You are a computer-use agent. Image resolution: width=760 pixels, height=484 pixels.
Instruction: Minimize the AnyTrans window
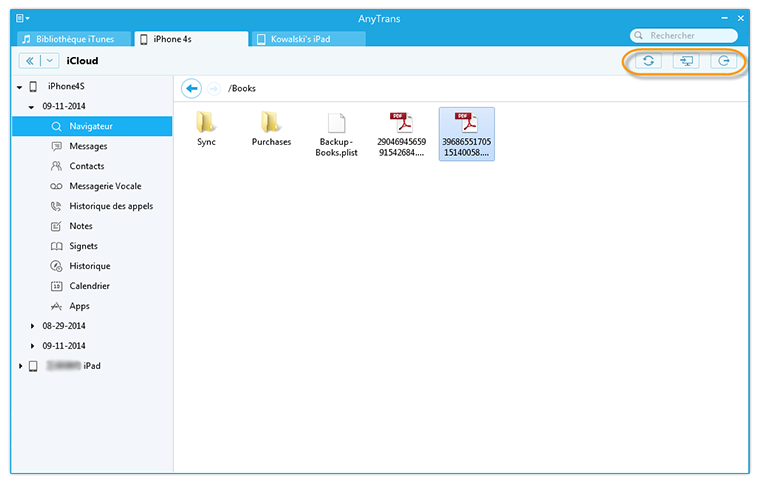click(724, 18)
